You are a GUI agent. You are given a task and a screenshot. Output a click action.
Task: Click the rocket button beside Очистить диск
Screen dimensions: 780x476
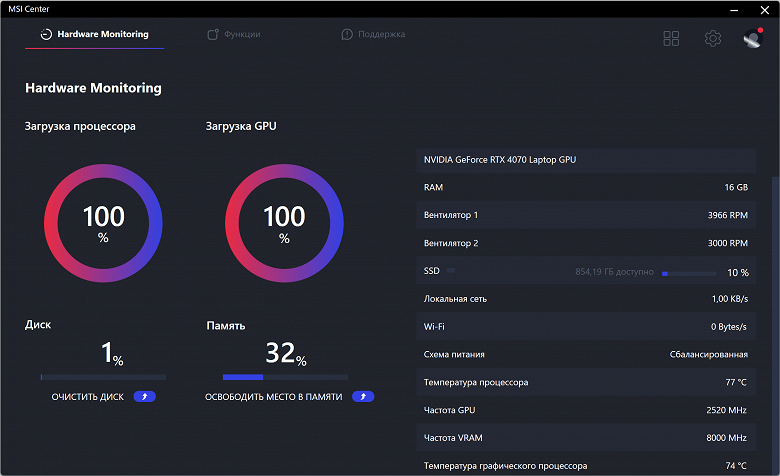click(x=145, y=396)
